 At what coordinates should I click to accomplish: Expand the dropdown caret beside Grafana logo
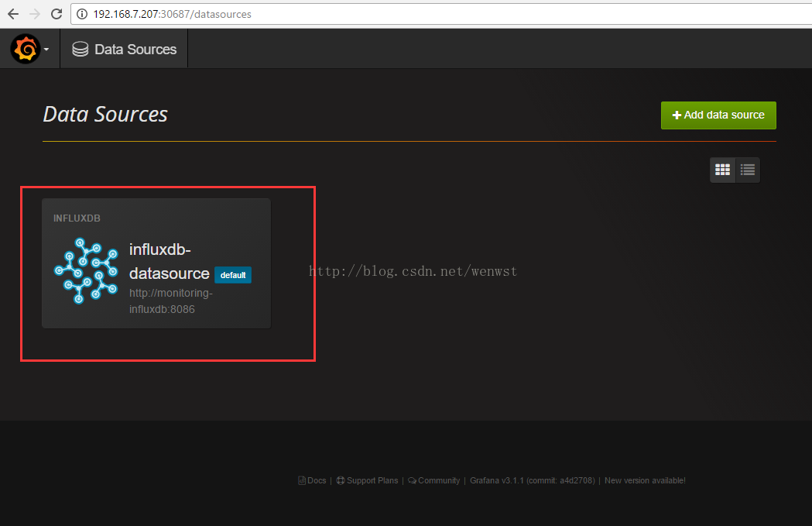point(46,50)
